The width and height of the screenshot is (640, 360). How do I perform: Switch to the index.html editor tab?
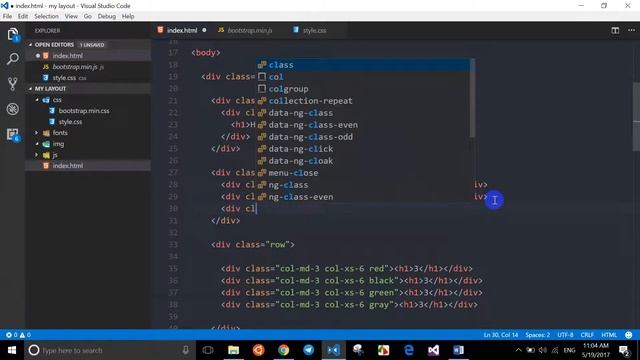tap(182, 30)
